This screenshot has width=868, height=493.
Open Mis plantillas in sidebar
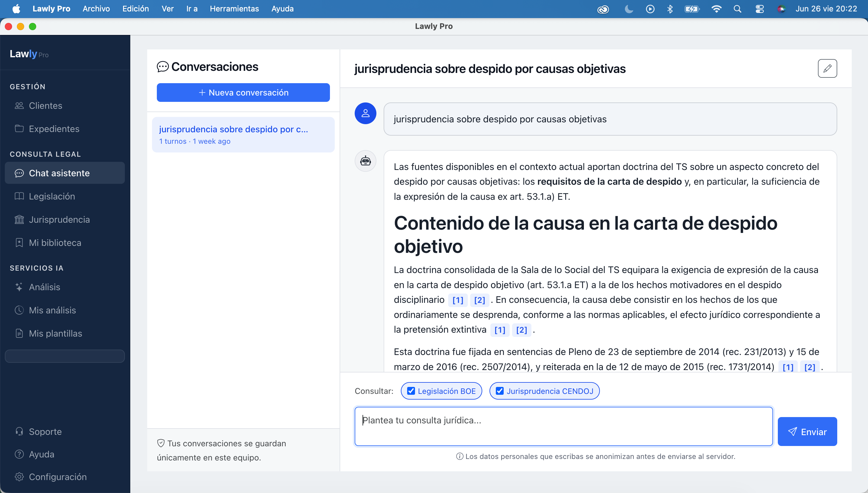65,334
